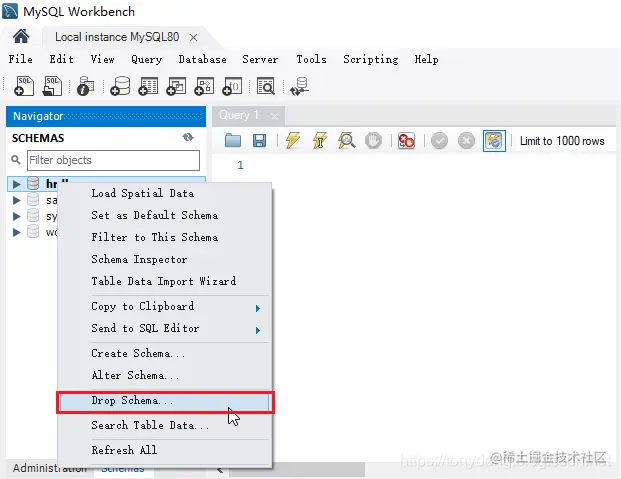Refresh the SCHEMAS list
Image resolution: width=621 pixels, height=479 pixels.
click(x=188, y=137)
